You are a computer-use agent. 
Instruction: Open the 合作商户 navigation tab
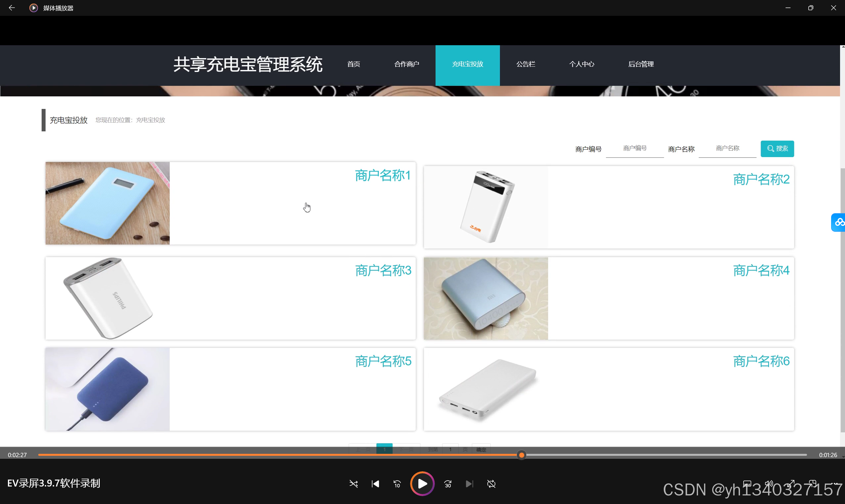click(x=406, y=64)
